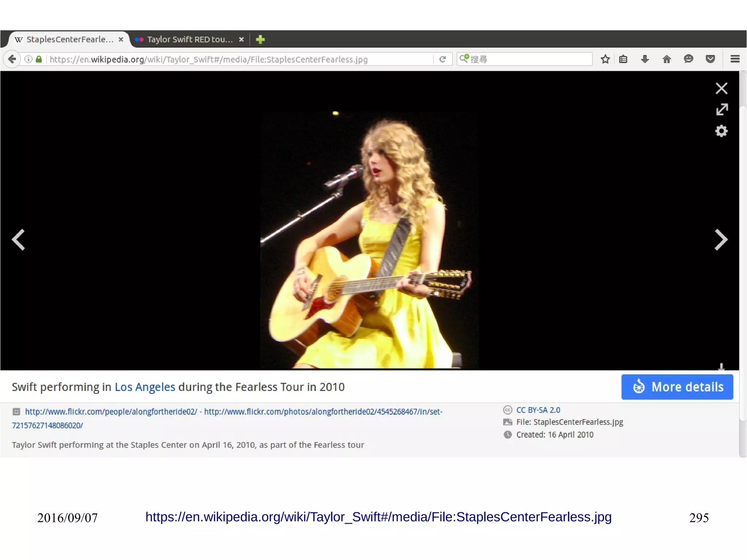
Task: Close the StaplesCenterFearless tab
Action: (x=121, y=39)
